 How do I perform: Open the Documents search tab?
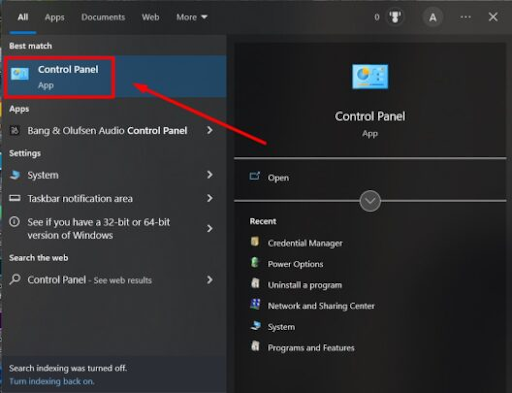coord(103,17)
